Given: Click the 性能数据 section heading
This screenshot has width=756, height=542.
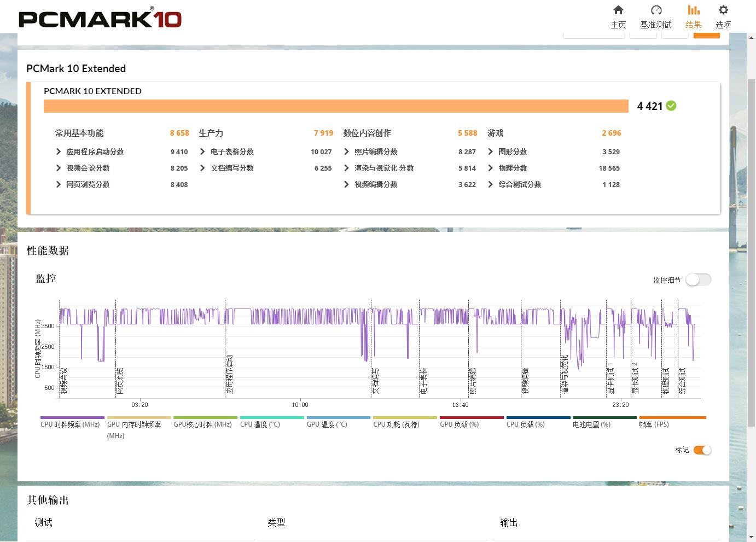Looking at the screenshot, I should (48, 250).
